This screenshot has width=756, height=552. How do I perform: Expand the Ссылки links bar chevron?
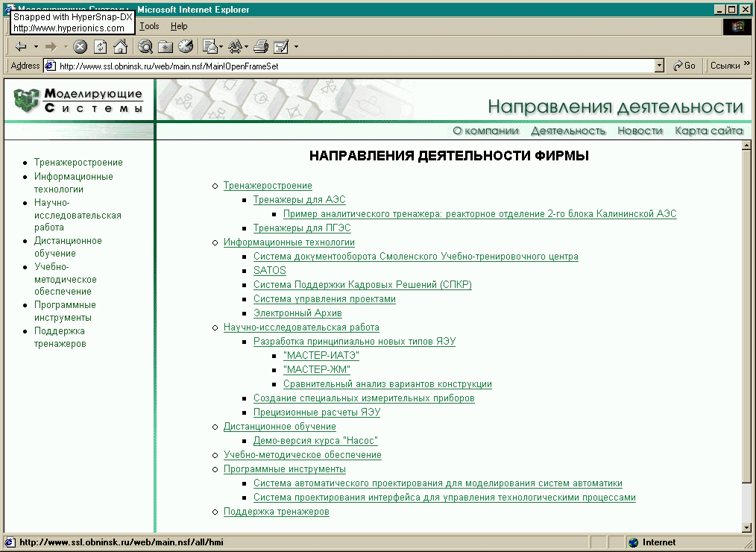pyautogui.click(x=747, y=63)
